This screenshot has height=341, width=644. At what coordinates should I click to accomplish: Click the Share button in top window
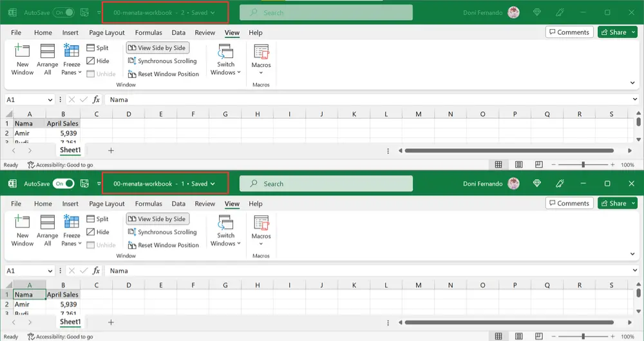pyautogui.click(x=617, y=32)
